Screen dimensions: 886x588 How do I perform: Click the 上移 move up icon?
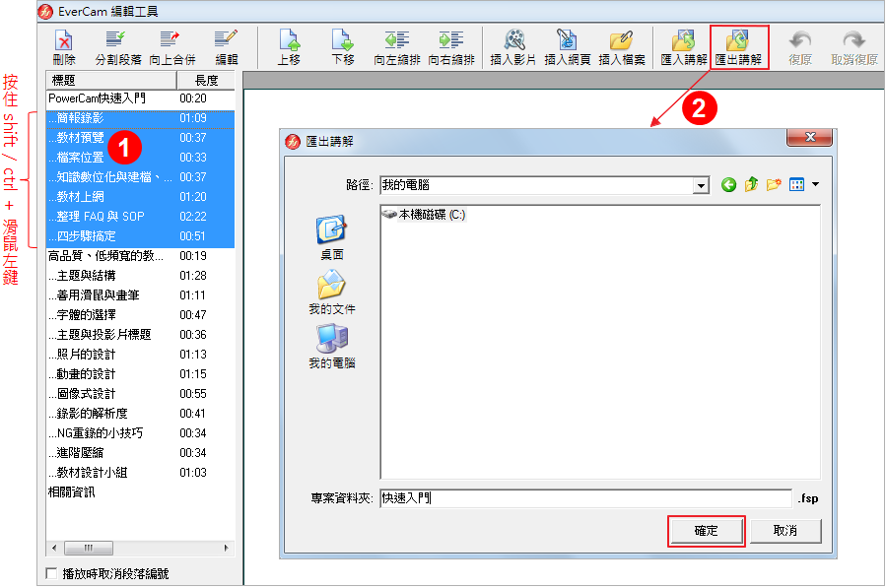tap(289, 40)
